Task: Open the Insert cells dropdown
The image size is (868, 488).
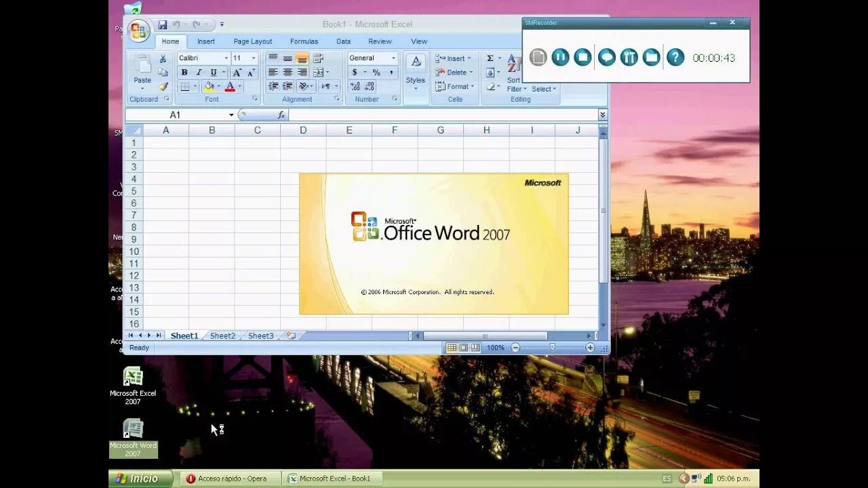Action: [x=453, y=58]
